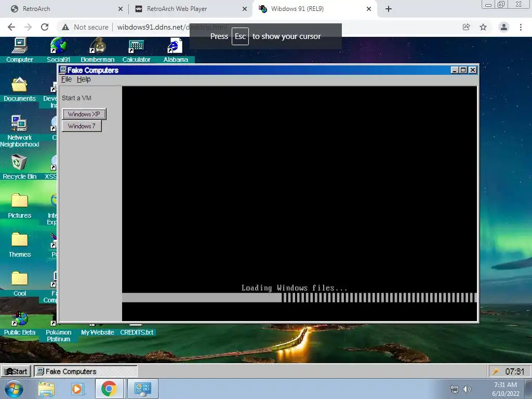Open the Chrome profile avatar
The width and height of the screenshot is (532, 399).
pyautogui.click(x=504, y=27)
